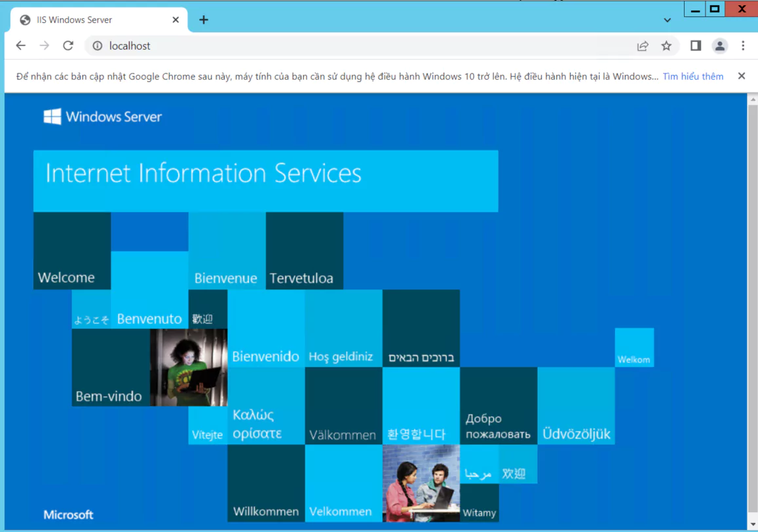Screen dimensions: 758x532
Task: Click the Internet Information Services banner
Action: 266,181
